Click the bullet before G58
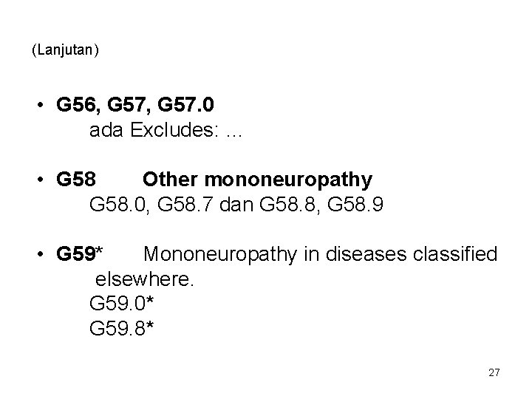Screen dimensions: 532x399 click(x=41, y=179)
